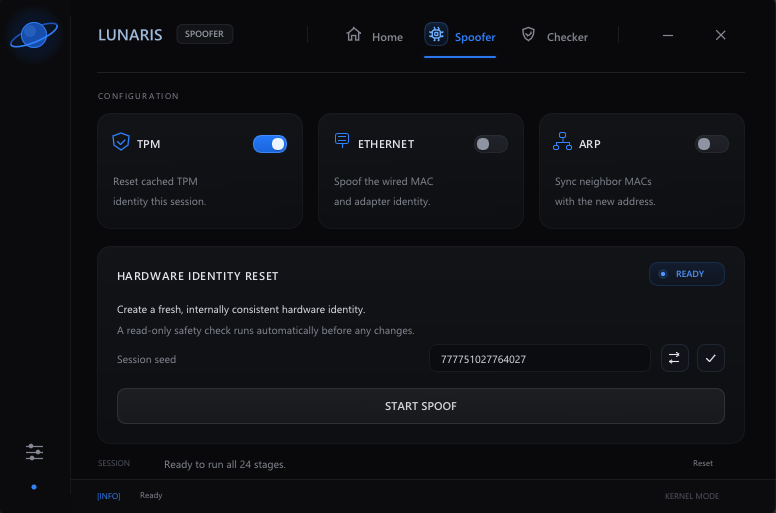Click the Checker shield icon
This screenshot has width=776, height=513.
[x=528, y=34]
